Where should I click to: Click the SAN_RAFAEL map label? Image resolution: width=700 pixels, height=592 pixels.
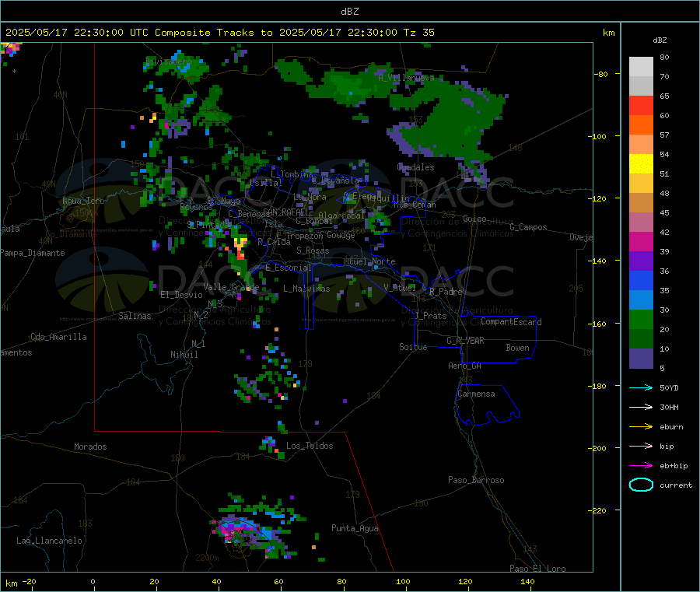pyautogui.click(x=285, y=212)
